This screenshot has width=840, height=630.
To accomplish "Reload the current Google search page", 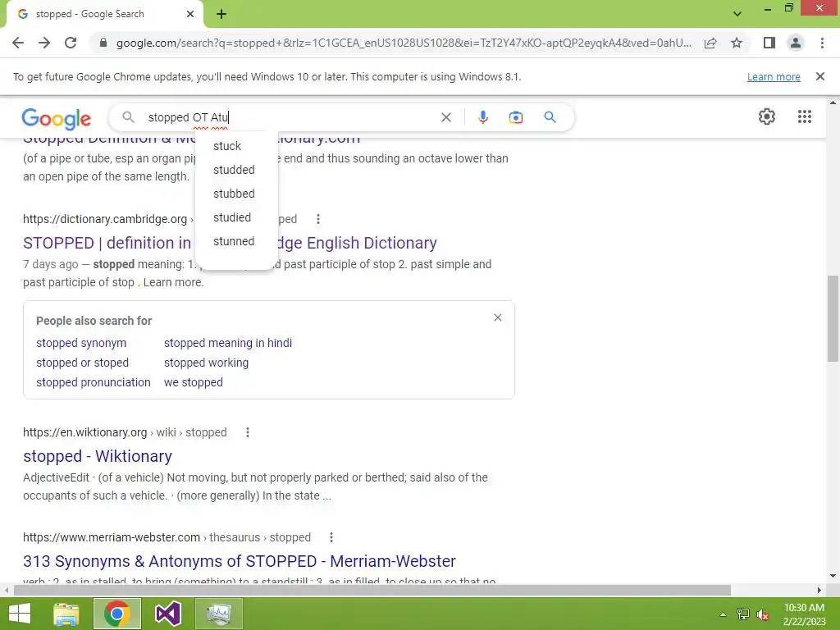I will (71, 43).
